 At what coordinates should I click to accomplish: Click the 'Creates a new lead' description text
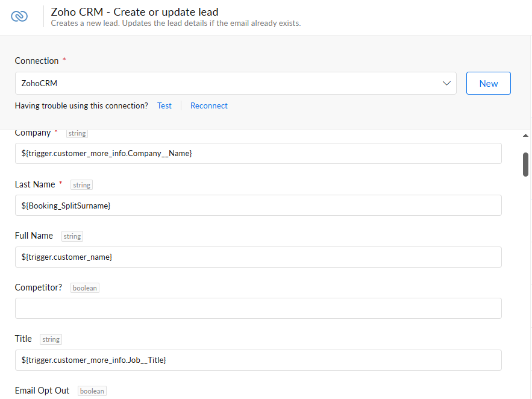point(176,23)
